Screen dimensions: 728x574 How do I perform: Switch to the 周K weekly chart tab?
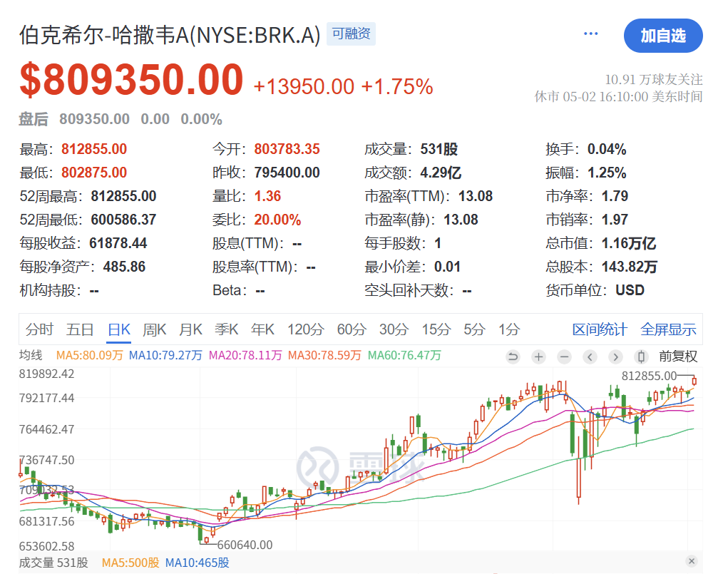click(154, 329)
